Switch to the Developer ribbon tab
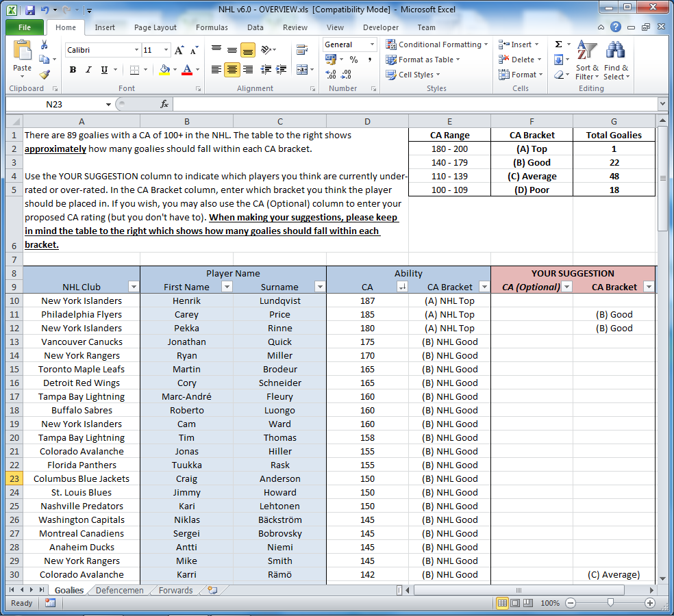The width and height of the screenshot is (674, 616). tap(380, 27)
